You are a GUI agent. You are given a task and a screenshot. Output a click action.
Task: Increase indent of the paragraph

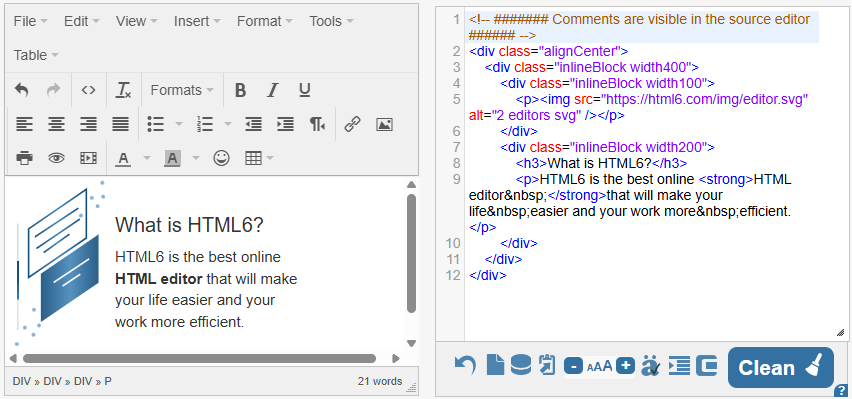point(285,124)
